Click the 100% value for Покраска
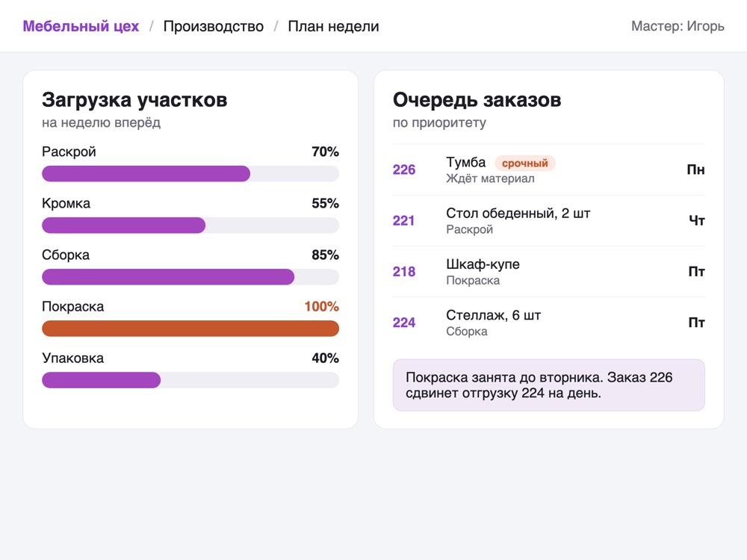 [321, 307]
